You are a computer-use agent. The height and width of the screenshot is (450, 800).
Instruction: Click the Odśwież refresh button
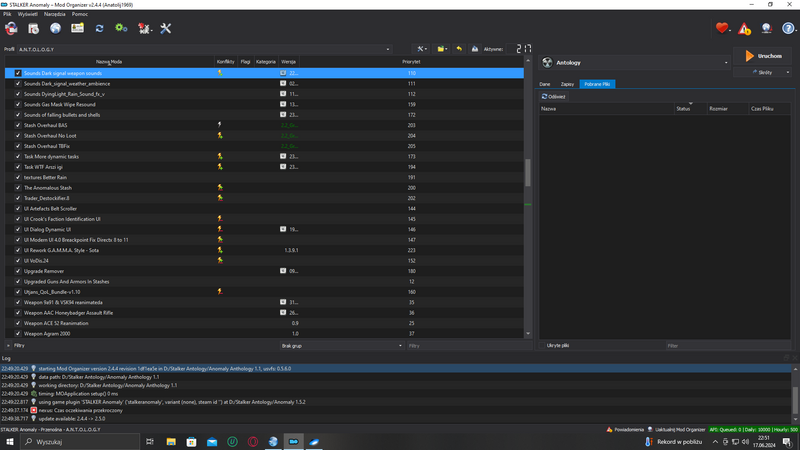coord(554,97)
